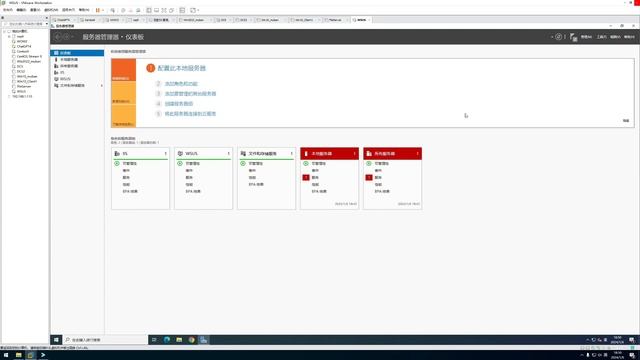Open the WSUS role tile header
640x360 pixels.
pos(203,153)
